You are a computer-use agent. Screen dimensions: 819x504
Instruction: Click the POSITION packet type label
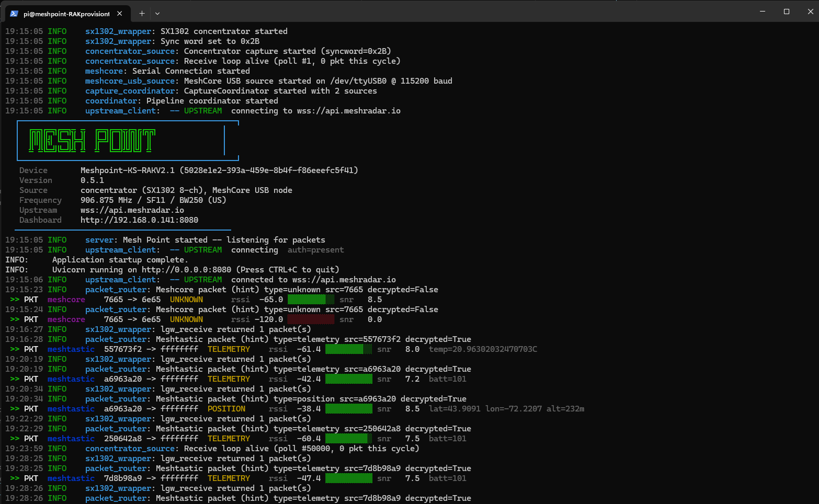226,409
